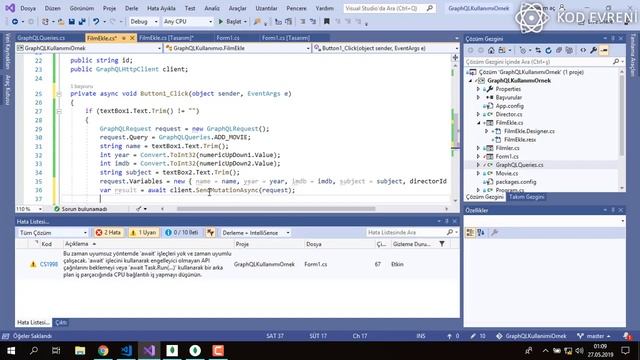Click the categorized view icon in Özellikler panel
Image resolution: width=640 pixels, height=360 pixels.
click(470, 233)
